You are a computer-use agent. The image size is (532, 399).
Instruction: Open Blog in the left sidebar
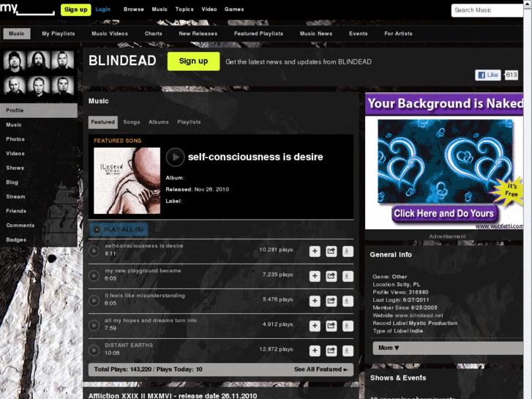tap(39, 182)
